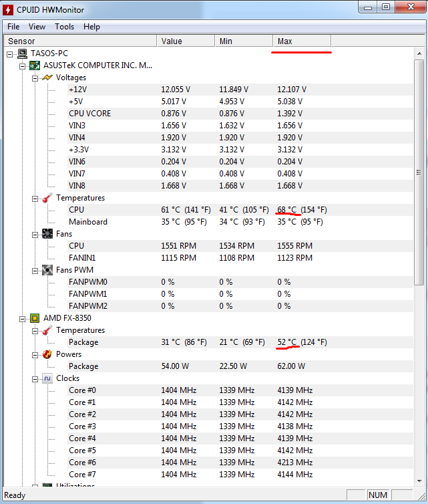The height and width of the screenshot is (504, 428).
Task: Collapse the motherboard Temperatures group
Action: pos(35,199)
